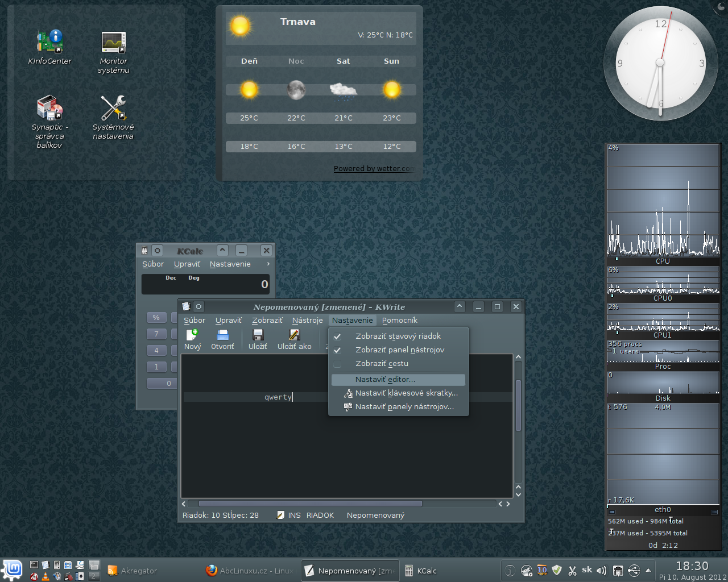Launch VLC cone icon in quick launcher

coord(45,576)
